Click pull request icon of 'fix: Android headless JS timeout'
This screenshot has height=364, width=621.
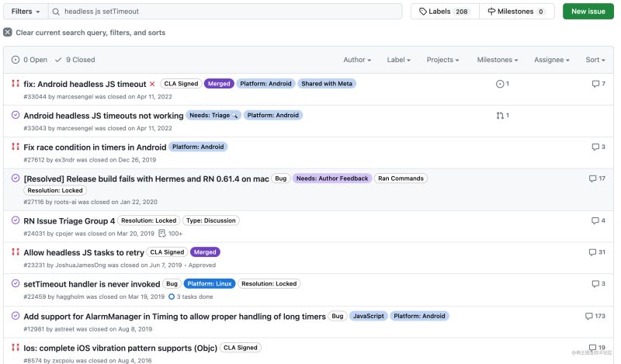click(x=16, y=83)
